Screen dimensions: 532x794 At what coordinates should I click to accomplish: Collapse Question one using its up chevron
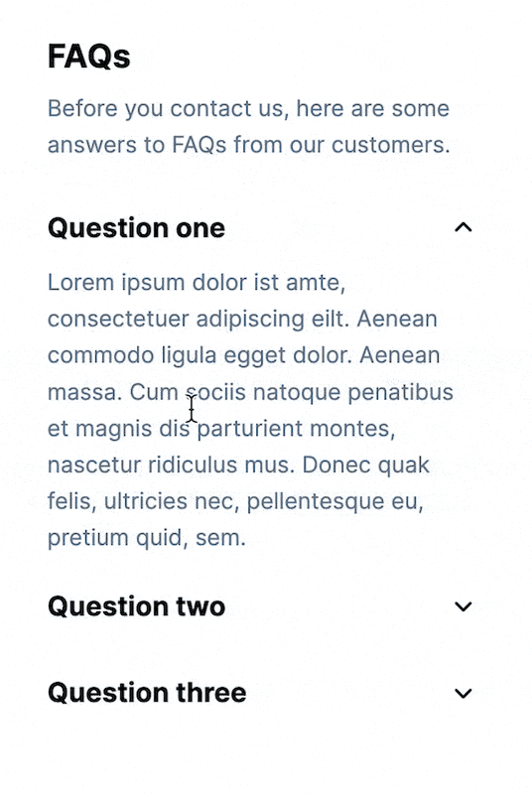click(464, 228)
